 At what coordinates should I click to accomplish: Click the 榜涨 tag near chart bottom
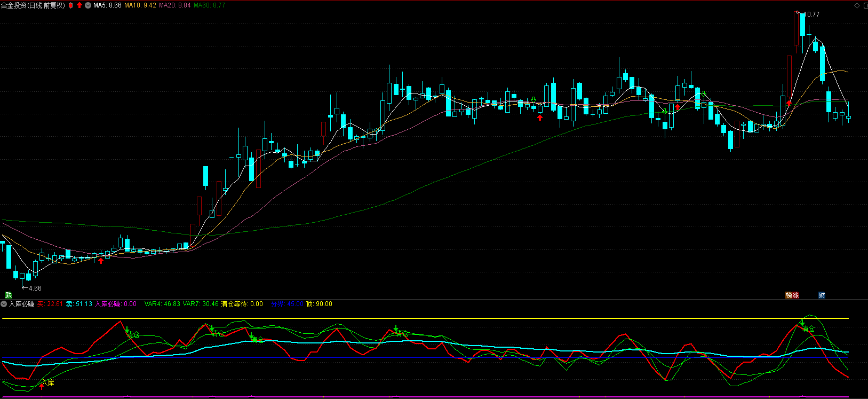pos(792,295)
